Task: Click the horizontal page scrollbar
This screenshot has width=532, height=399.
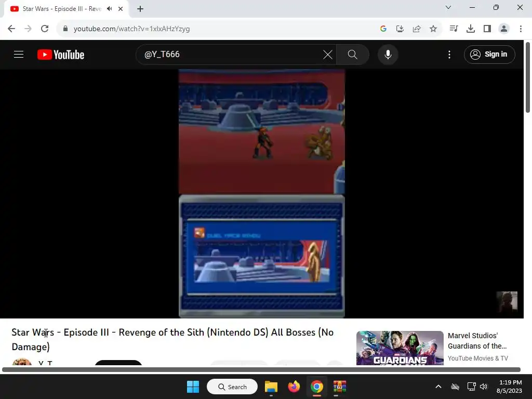Action: coord(261,369)
